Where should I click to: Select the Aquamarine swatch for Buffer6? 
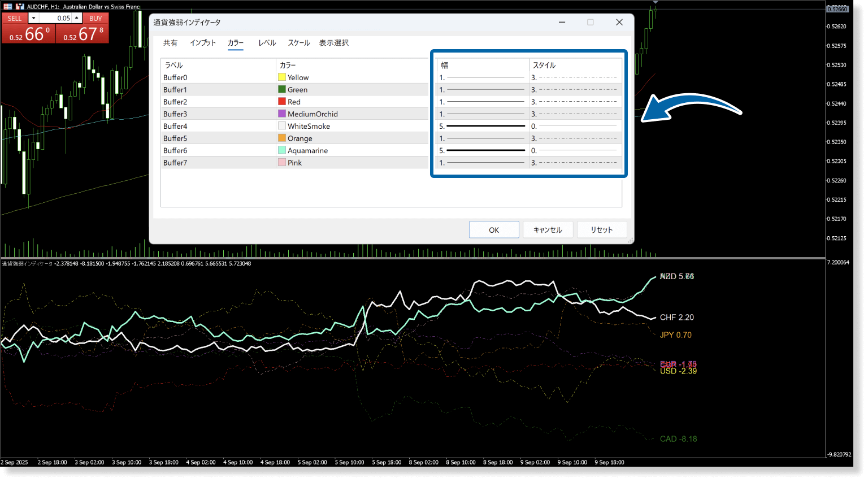click(x=282, y=150)
